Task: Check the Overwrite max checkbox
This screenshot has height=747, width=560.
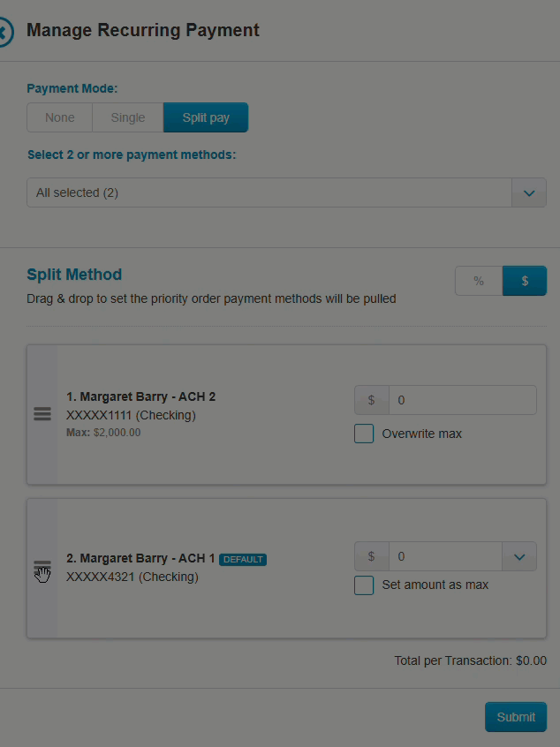Action: point(364,434)
